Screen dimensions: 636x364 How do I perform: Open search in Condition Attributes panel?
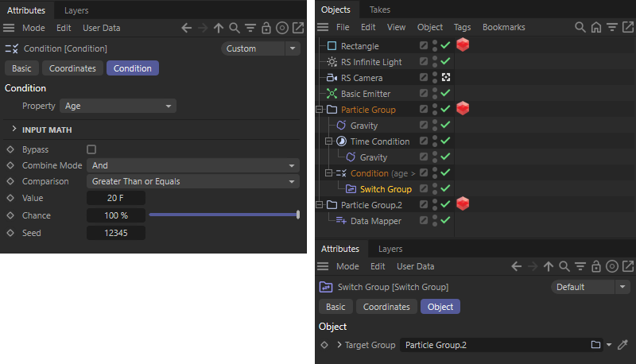coord(235,28)
